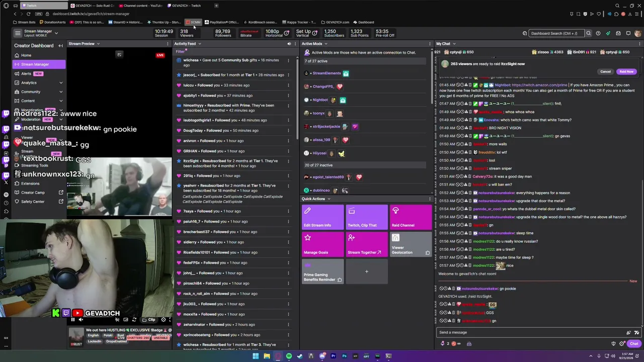The image size is (644, 362).
Task: Expand the Content section
Action: (x=39, y=101)
